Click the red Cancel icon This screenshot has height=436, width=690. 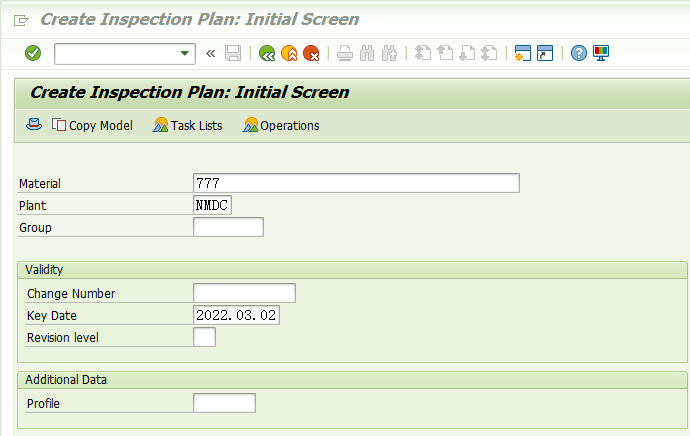point(312,53)
